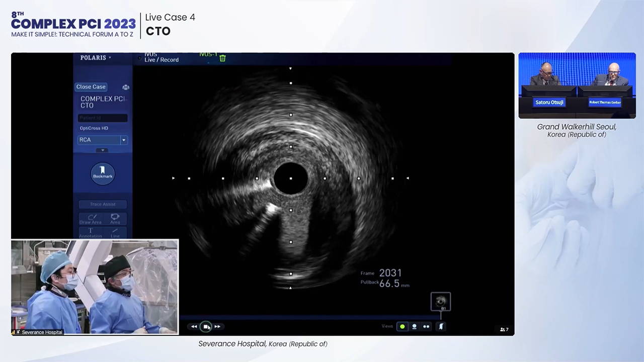Open the POLARIS menu dropdown

click(96, 58)
